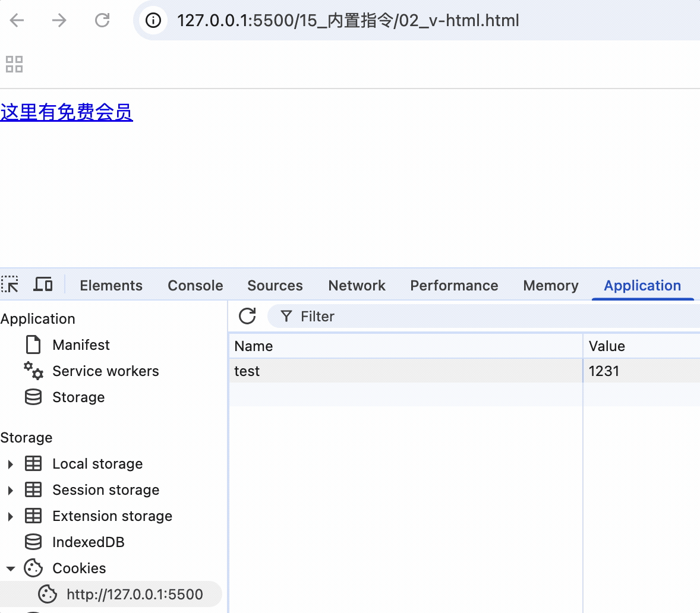Click the browser back arrow

(x=17, y=21)
